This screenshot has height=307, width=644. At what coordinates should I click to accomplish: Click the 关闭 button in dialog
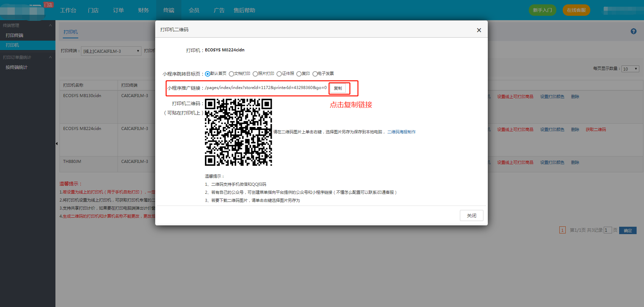click(471, 216)
